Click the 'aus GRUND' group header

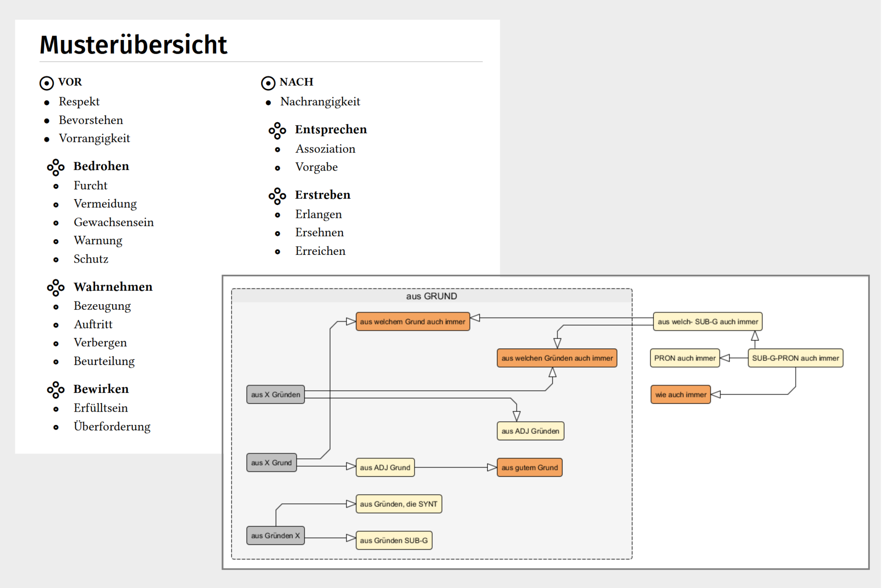pyautogui.click(x=431, y=296)
